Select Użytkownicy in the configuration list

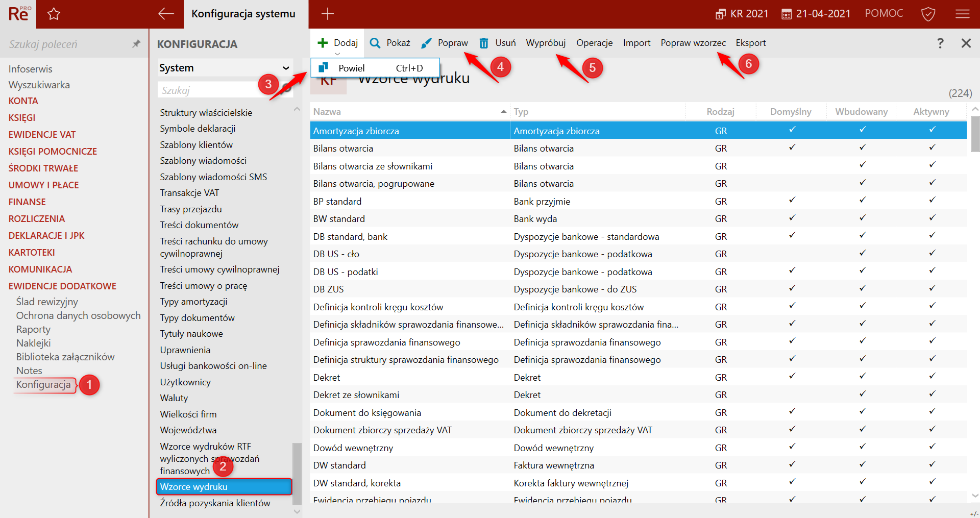(185, 382)
